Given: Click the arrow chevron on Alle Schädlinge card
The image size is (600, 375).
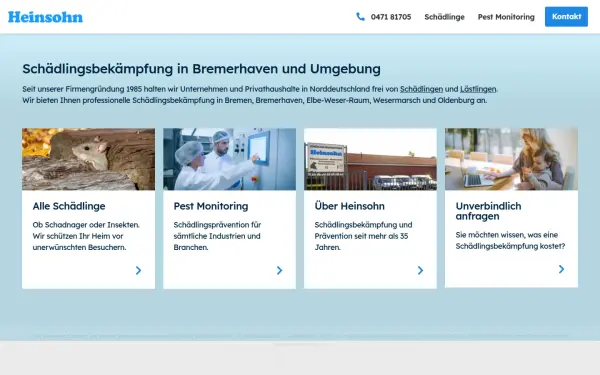Looking at the screenshot, I should pyautogui.click(x=139, y=271).
